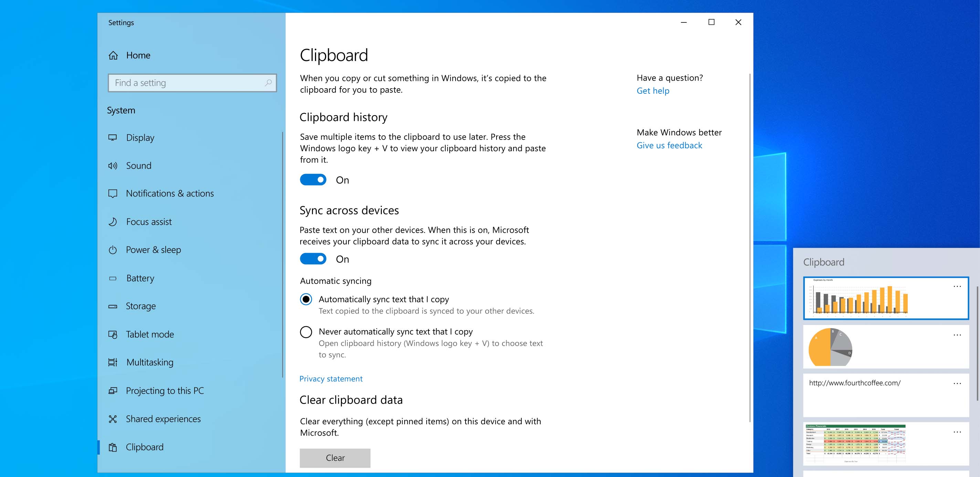Toggle Clipboard history On switch
This screenshot has width=980, height=477.
pos(313,180)
